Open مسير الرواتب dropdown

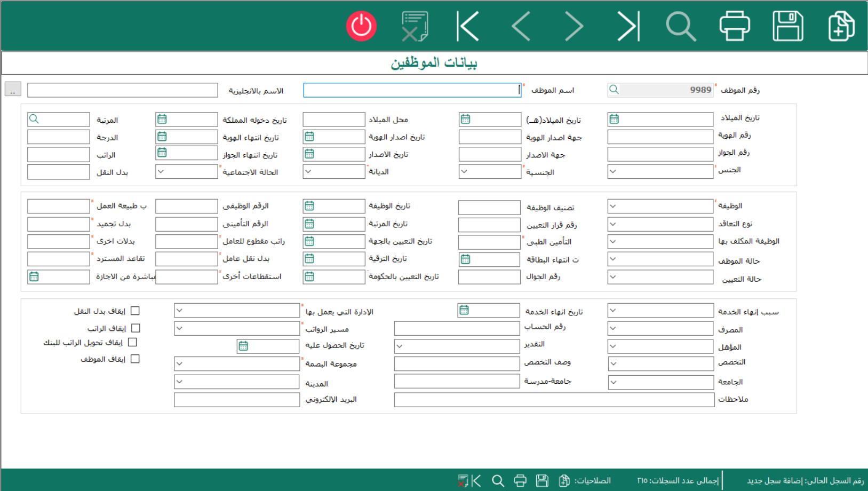179,328
